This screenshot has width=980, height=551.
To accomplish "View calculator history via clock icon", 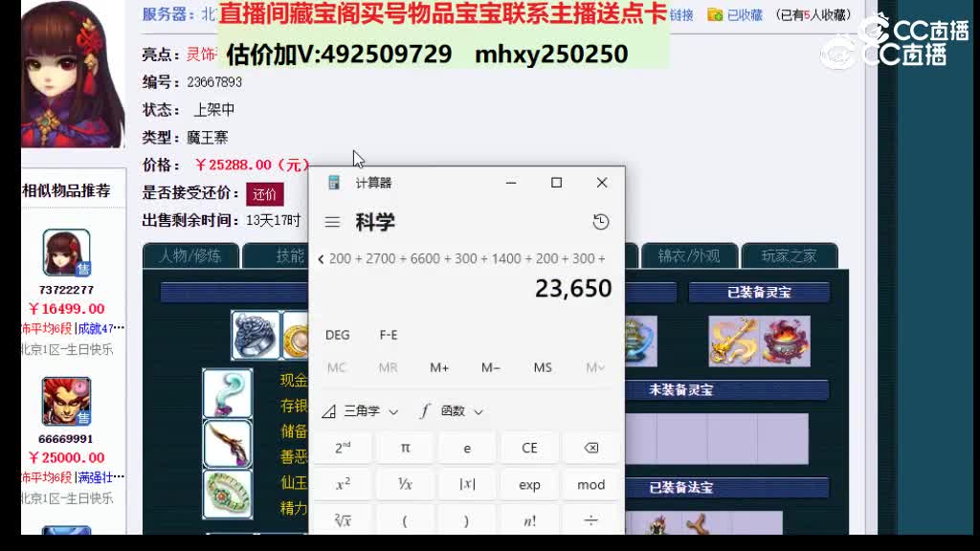I will coord(601,221).
